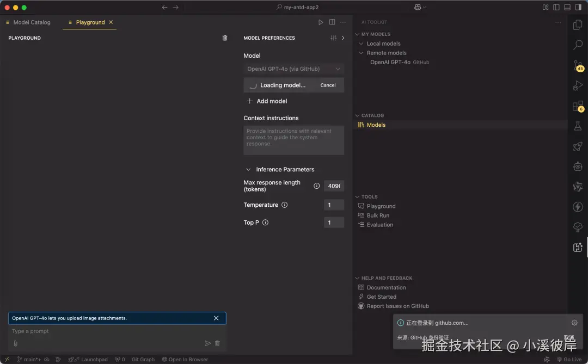Viewport: 588px width, 364px height.
Task: Customize layout icon in title bar
Action: click(x=545, y=7)
